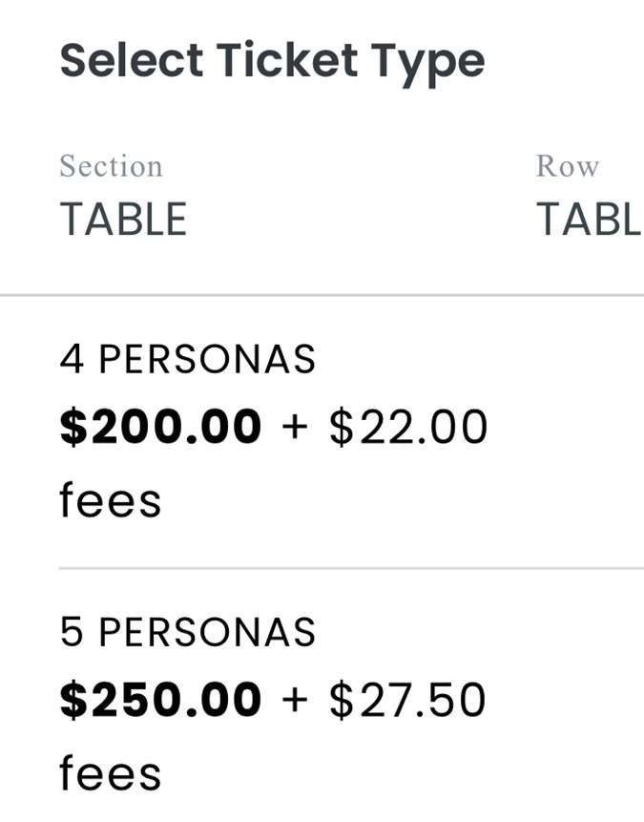Viewport: 644px width, 822px height.
Task: Choose the 5 PERSONAS ticket type
Action: (187, 633)
